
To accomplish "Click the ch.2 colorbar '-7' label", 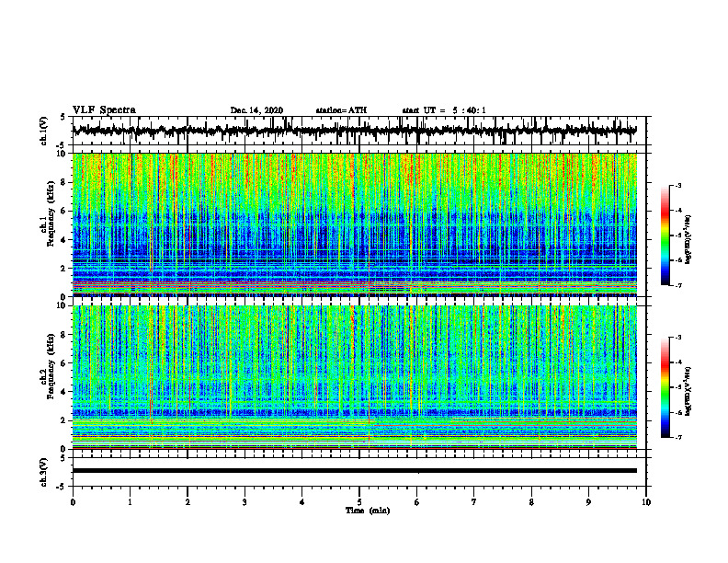I will click(x=677, y=438).
